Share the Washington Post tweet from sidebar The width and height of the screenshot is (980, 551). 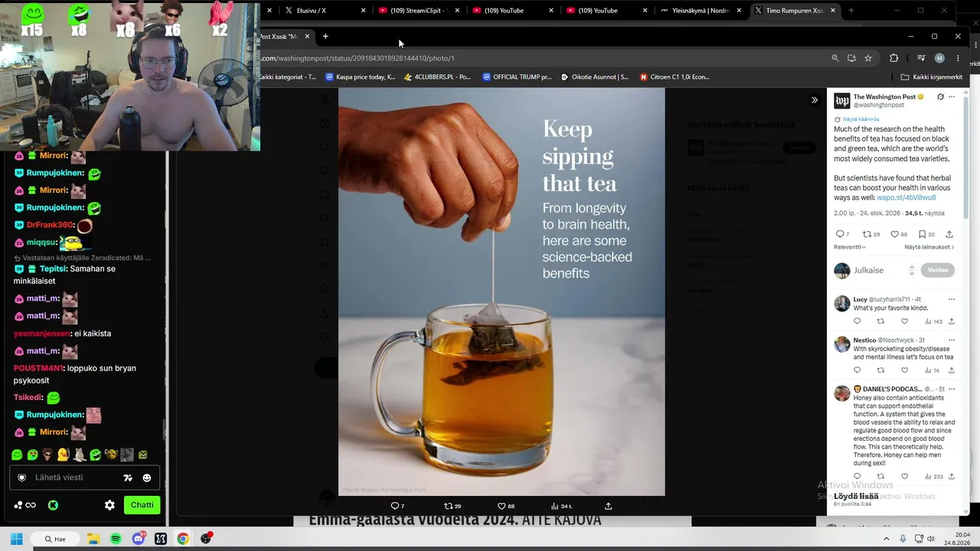[949, 234]
